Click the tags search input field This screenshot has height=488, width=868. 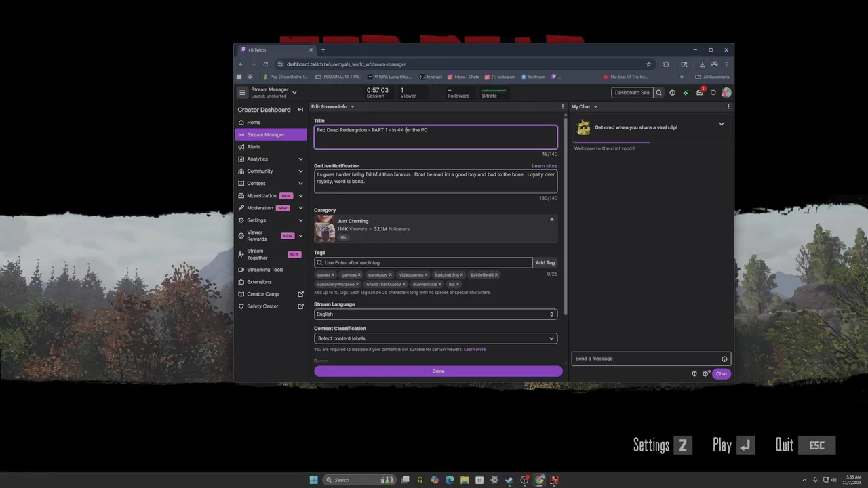point(423,263)
